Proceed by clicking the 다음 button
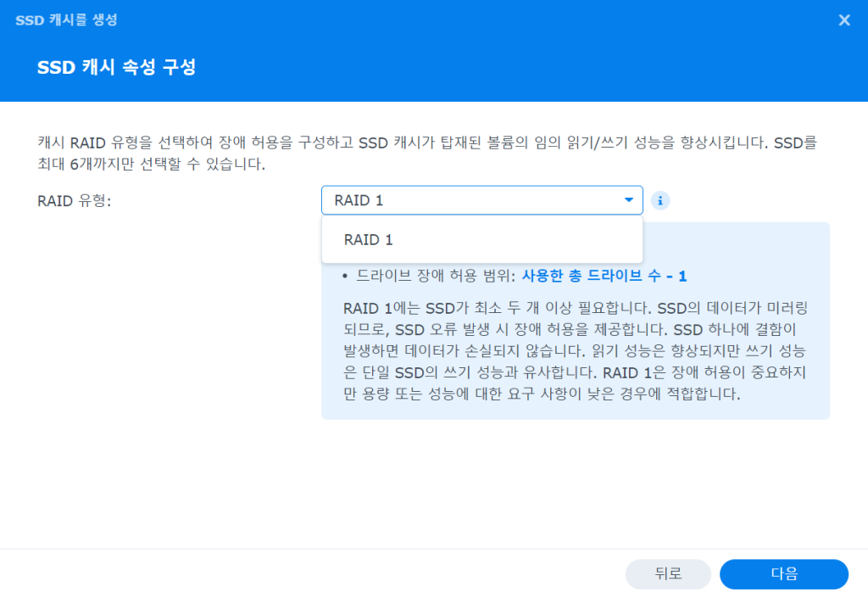 click(x=783, y=573)
